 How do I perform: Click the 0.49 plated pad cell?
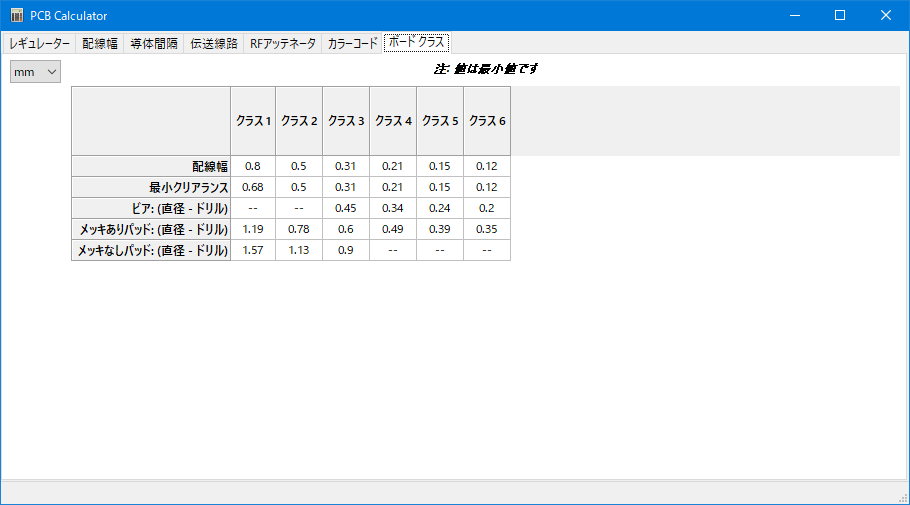393,229
